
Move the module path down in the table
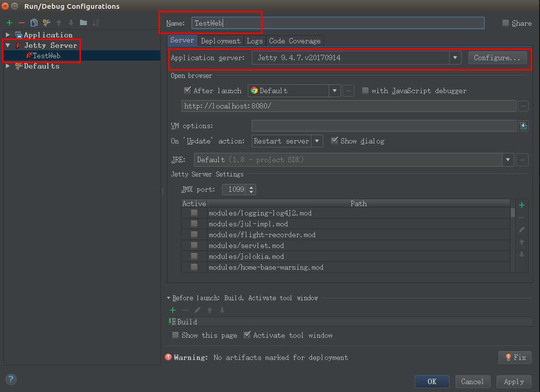(x=522, y=254)
